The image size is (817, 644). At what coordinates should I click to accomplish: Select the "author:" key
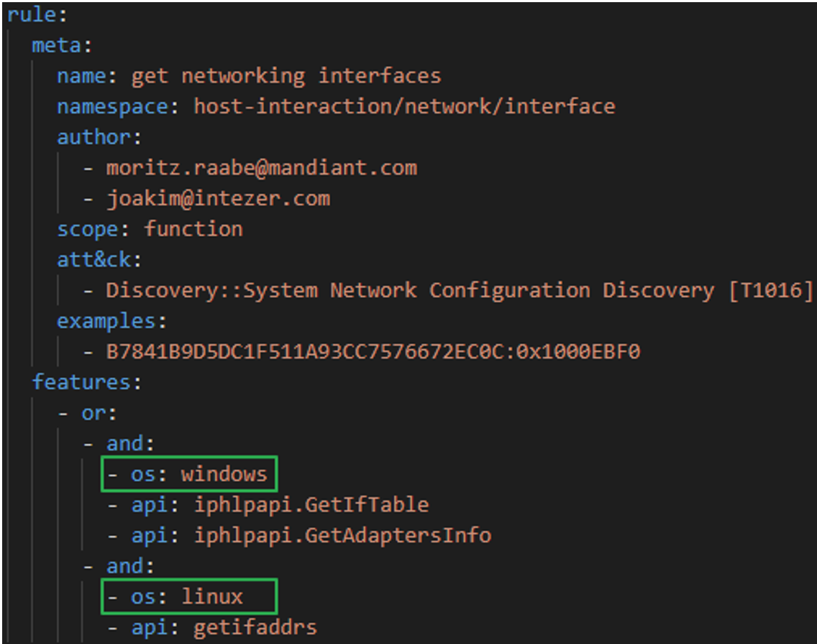[93, 137]
